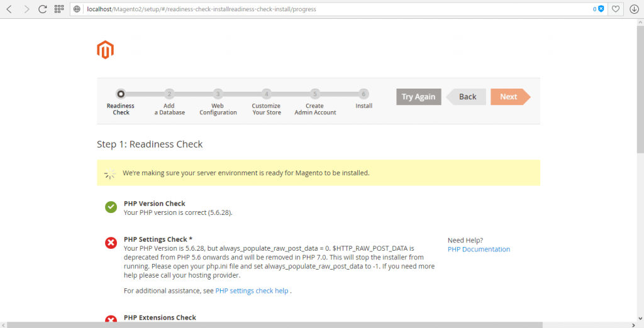Click the scroll up arrow

[640, 21]
